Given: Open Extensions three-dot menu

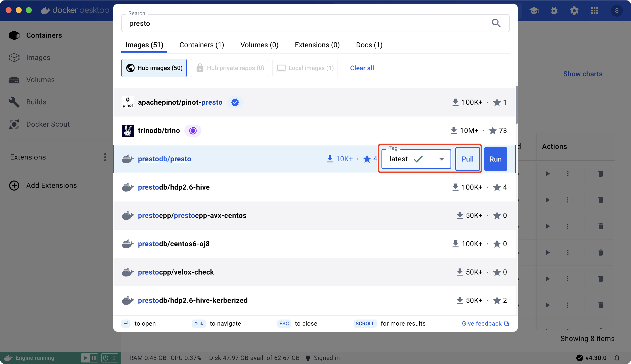Looking at the screenshot, I should coord(105,157).
